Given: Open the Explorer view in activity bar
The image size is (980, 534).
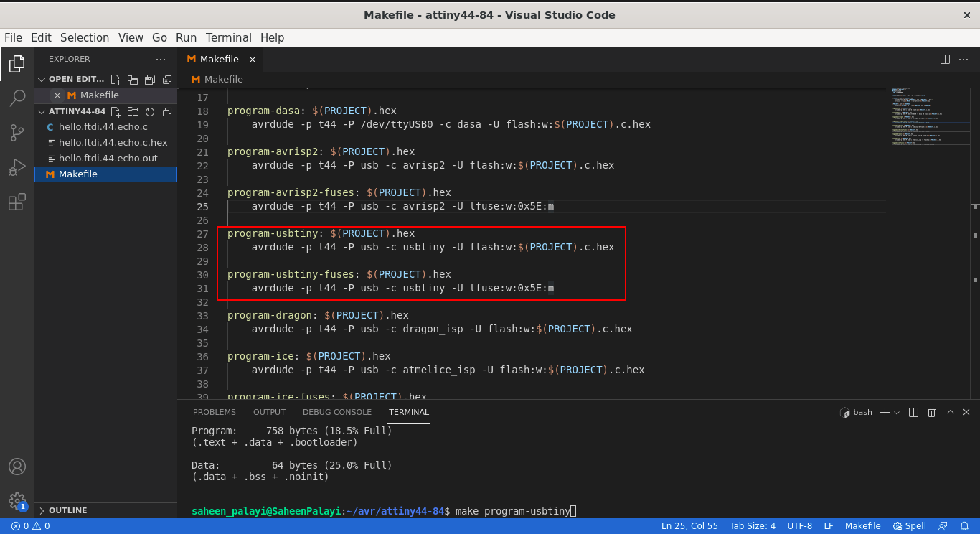Looking at the screenshot, I should [17, 64].
